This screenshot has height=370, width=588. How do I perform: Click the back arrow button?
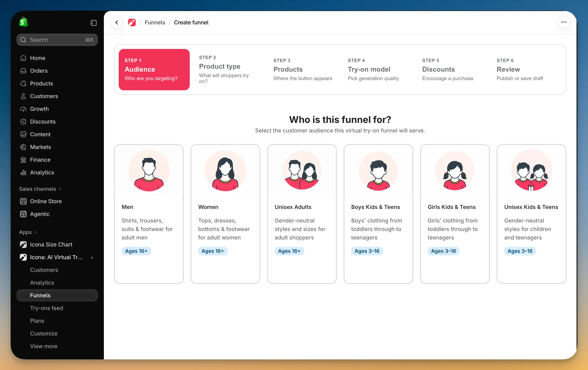[117, 22]
